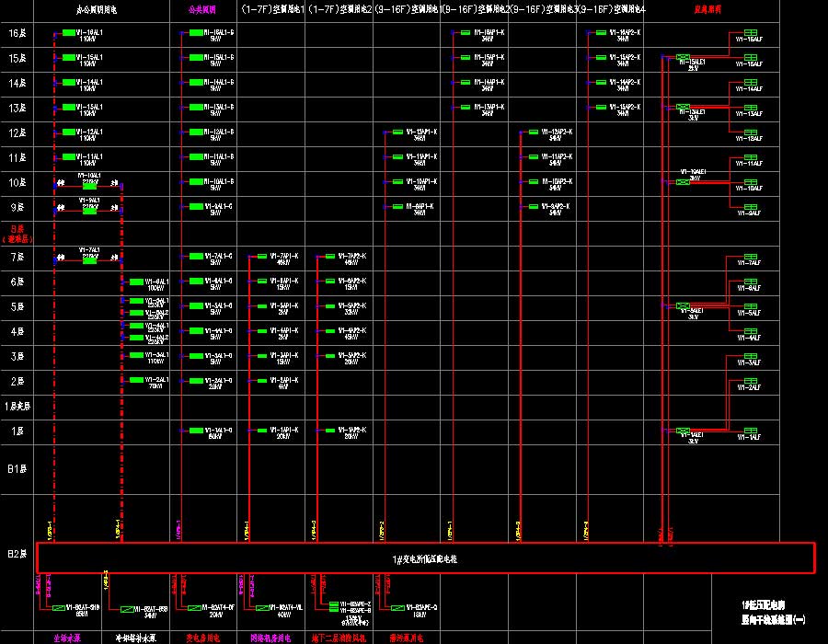Click the 12层 floor label
This screenshot has height=644, width=828.
(x=17, y=133)
